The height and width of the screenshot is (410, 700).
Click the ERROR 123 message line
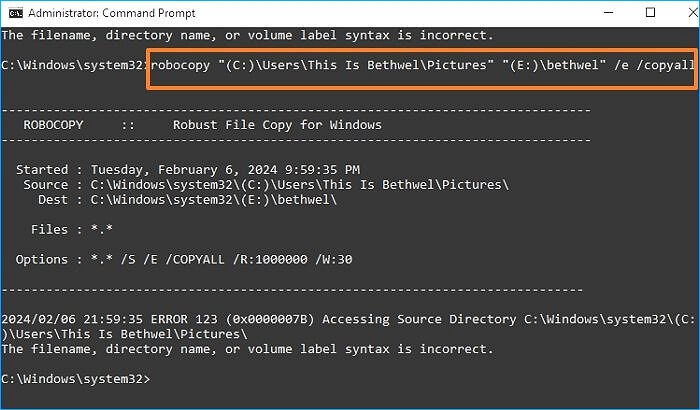point(340,320)
